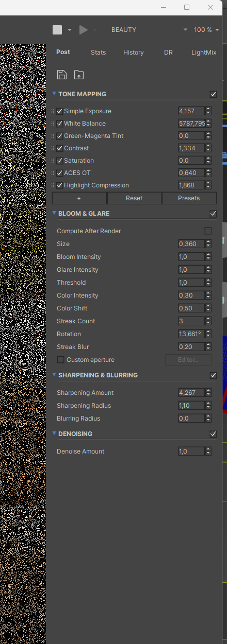Click the stop render square icon
227x644 pixels.
(x=57, y=30)
